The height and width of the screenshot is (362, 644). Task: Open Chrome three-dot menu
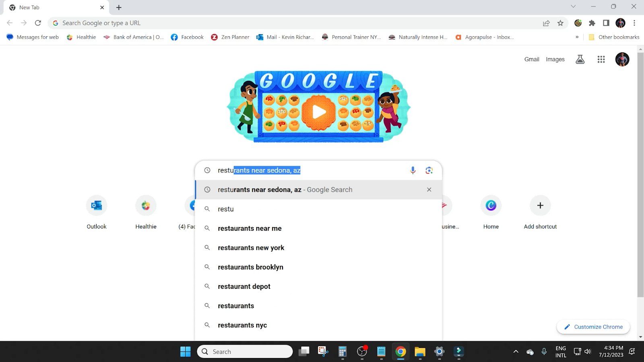click(x=634, y=23)
